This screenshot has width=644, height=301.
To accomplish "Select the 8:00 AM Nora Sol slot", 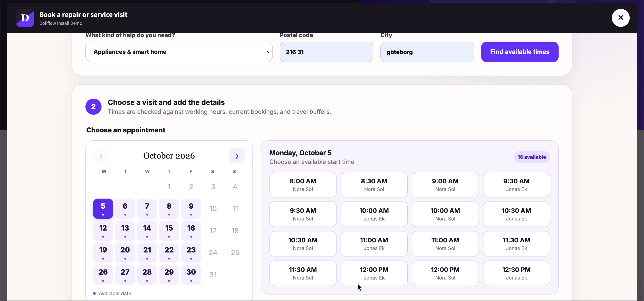I will 303,184.
